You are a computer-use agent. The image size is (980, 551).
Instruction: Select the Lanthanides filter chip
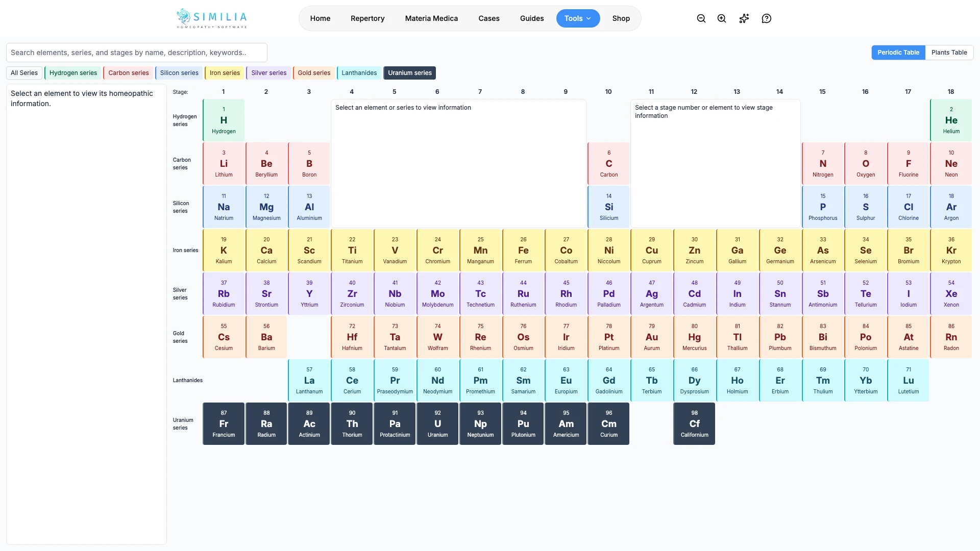359,73
